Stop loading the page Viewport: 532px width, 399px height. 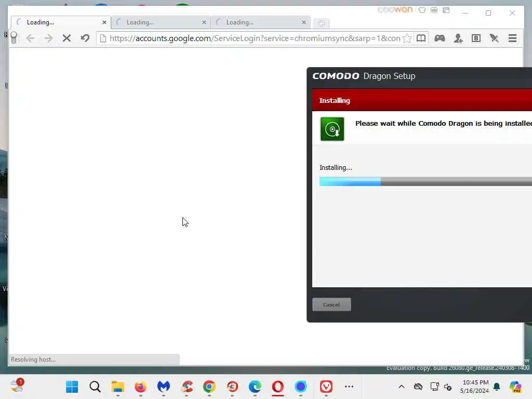(67, 38)
